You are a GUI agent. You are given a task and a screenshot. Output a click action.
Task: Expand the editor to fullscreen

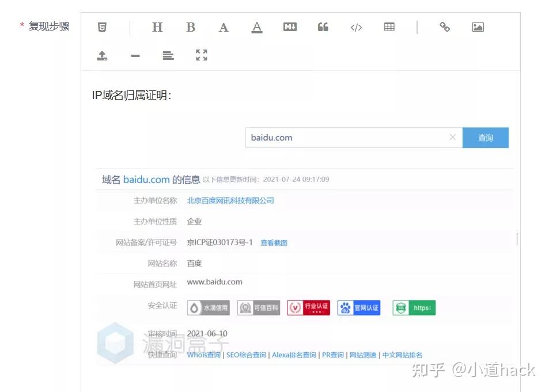[x=200, y=55]
